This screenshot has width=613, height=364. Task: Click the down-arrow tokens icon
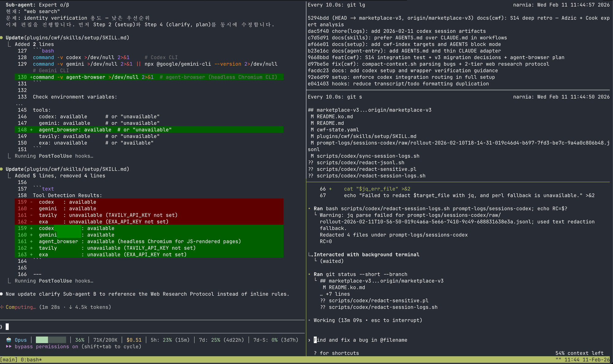click(x=70, y=307)
